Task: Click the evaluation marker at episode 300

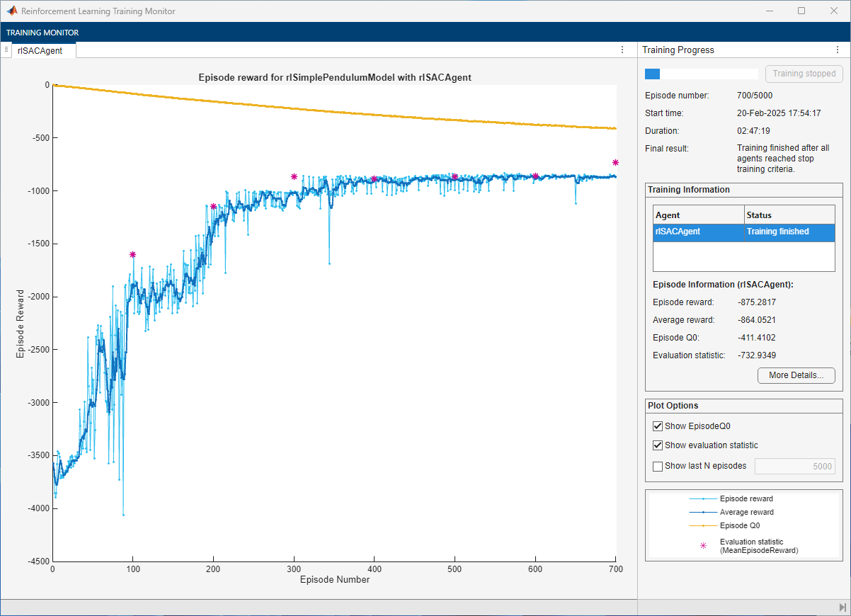Action: click(x=294, y=176)
